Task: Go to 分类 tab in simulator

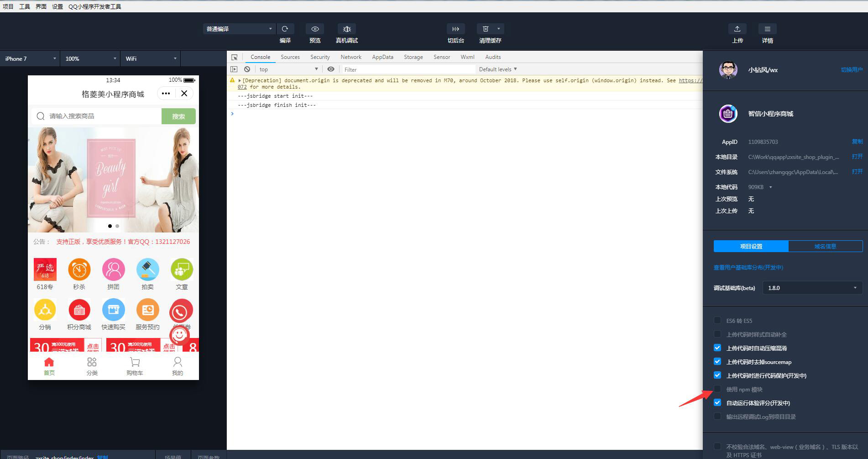Action: pos(92,366)
